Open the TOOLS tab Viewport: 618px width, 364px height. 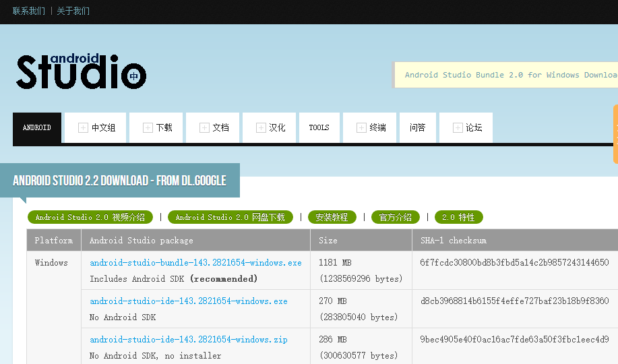coord(319,128)
